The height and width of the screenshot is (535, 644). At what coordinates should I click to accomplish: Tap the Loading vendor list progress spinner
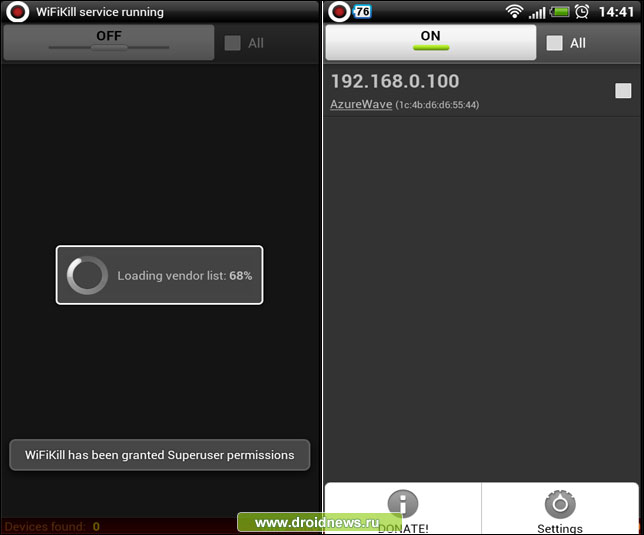87,275
